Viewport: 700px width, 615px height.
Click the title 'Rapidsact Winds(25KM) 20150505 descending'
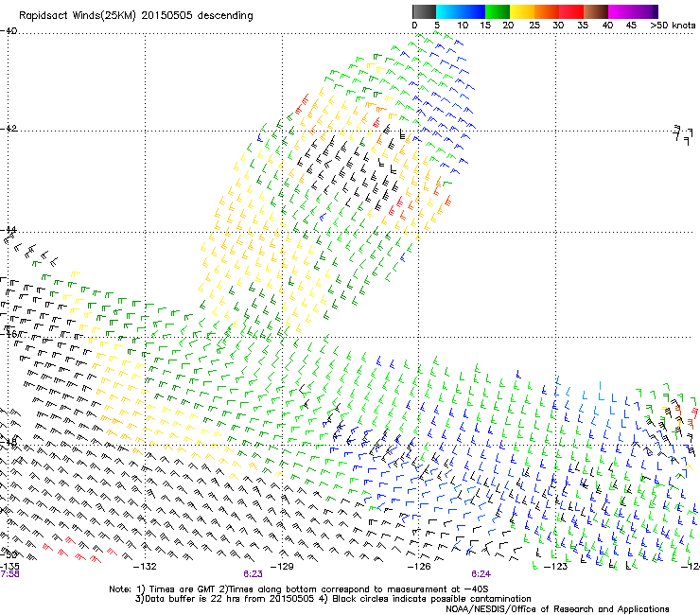point(135,16)
